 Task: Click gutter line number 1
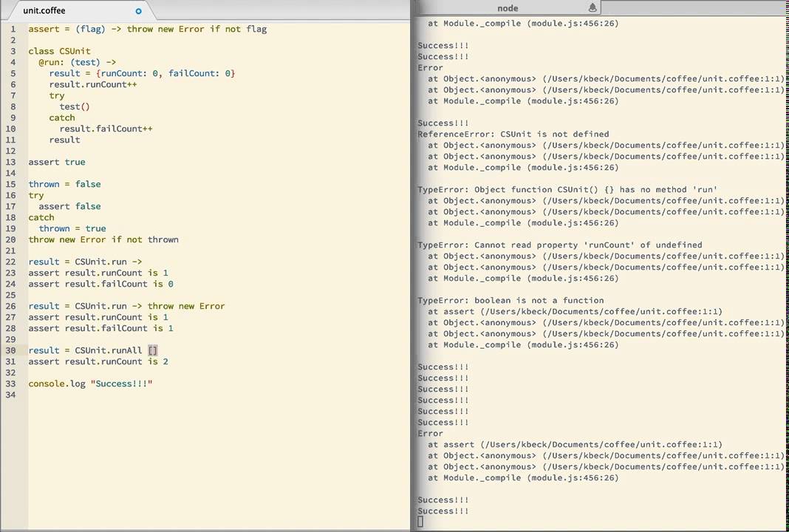click(x=13, y=30)
